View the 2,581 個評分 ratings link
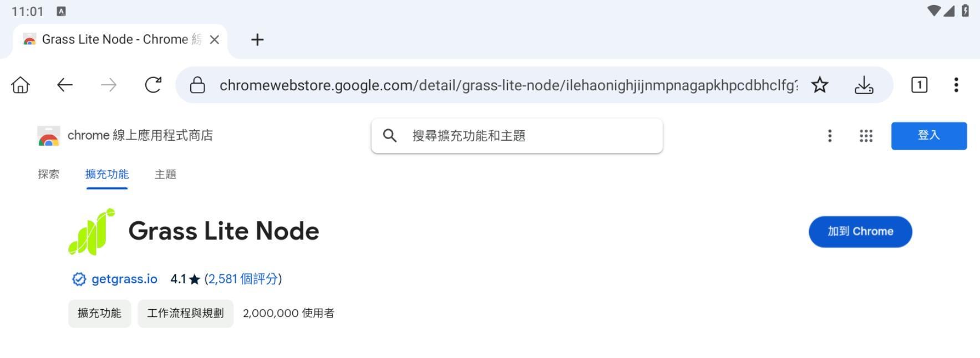 click(x=243, y=279)
